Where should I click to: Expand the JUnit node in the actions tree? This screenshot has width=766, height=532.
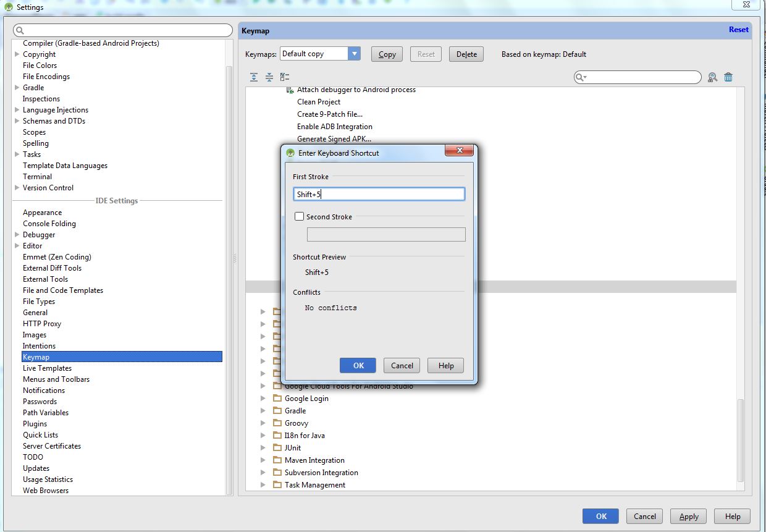(x=263, y=447)
